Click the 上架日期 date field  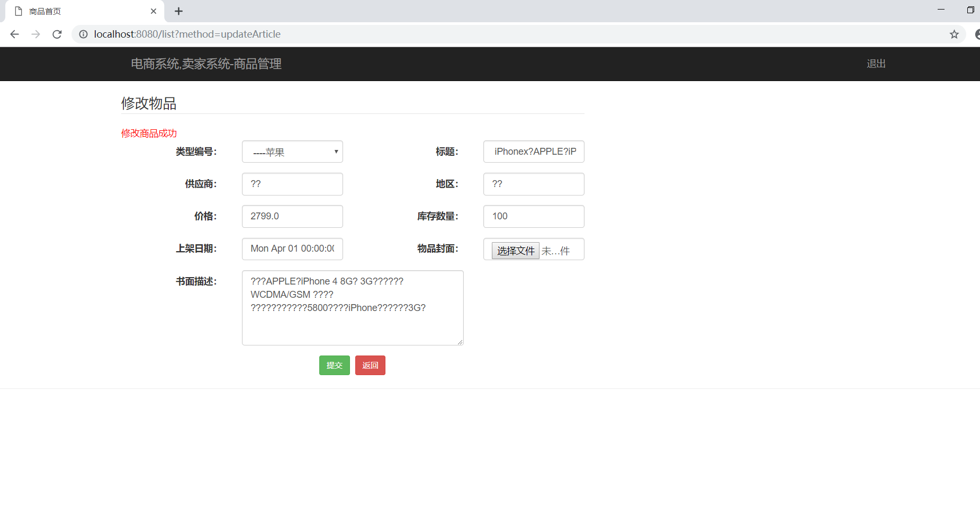coord(292,248)
